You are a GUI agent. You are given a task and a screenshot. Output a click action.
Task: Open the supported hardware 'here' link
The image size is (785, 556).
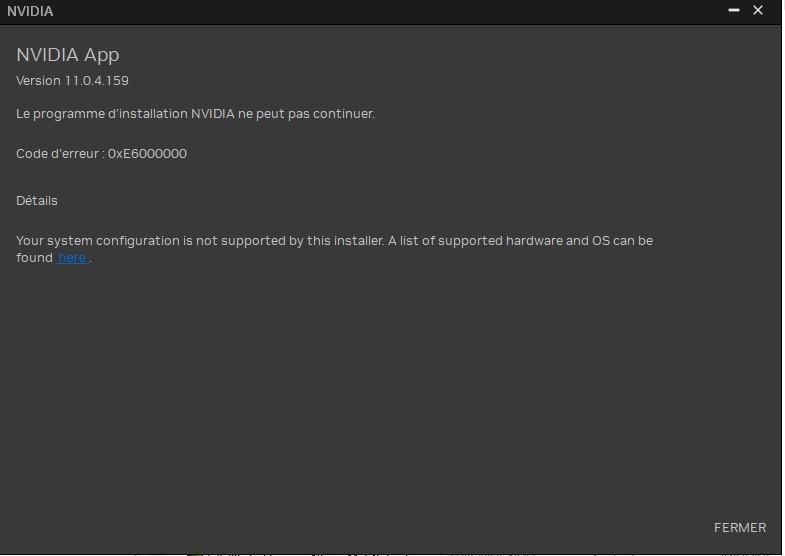(72, 258)
